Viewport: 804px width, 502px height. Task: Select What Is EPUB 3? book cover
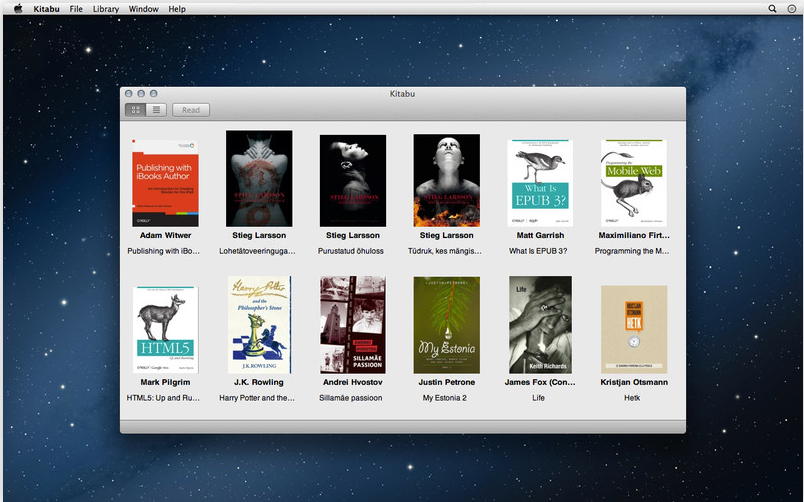tap(540, 183)
